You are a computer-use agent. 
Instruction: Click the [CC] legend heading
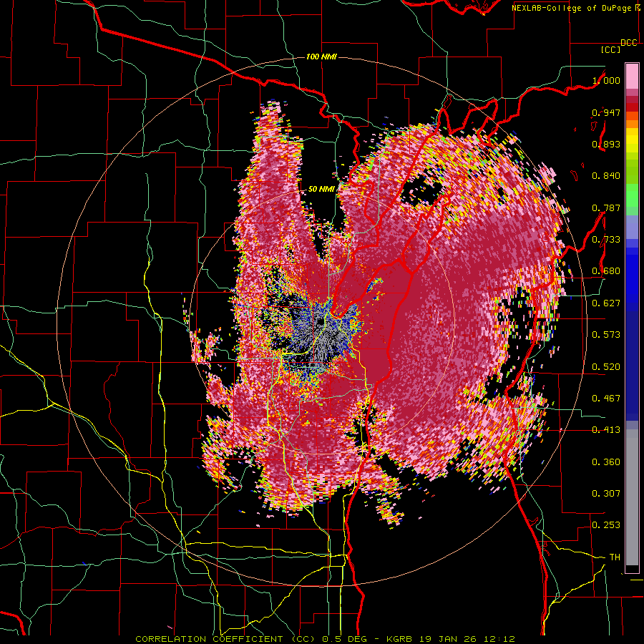click(610, 49)
